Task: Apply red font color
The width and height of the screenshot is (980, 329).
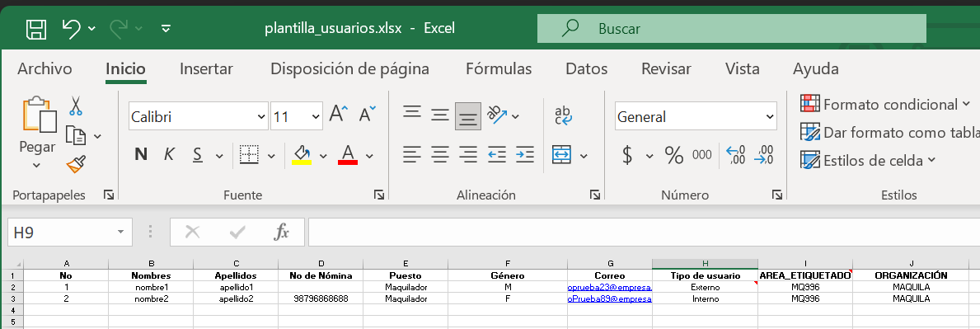Action: 348,154
